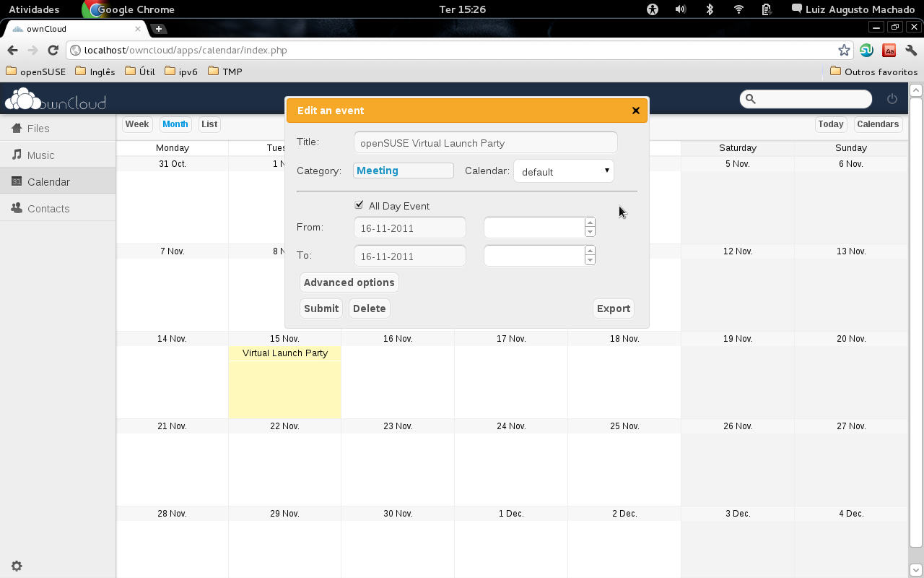
Task: Click the logout power icon
Action: [892, 99]
